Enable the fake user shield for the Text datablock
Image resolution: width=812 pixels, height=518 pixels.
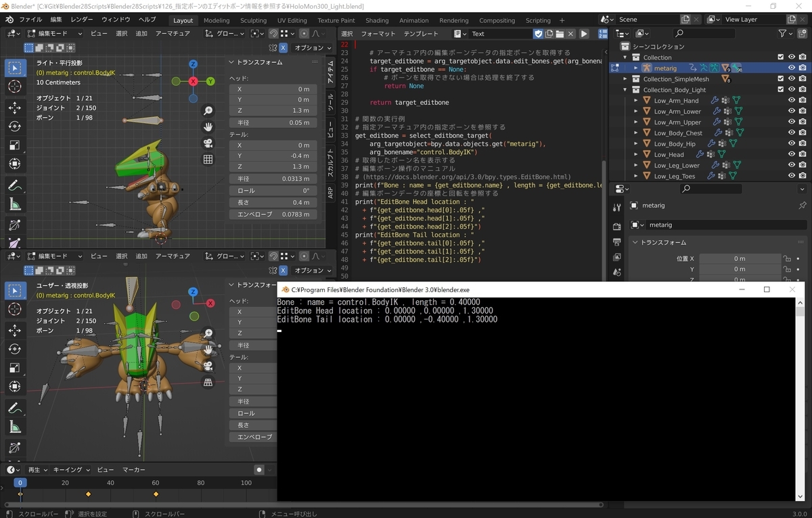[x=538, y=33]
